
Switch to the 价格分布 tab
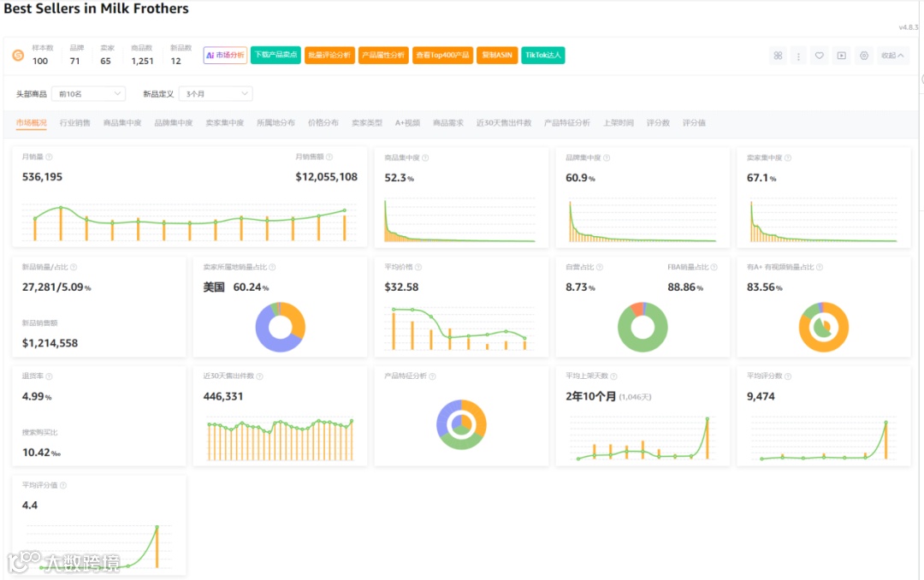click(x=323, y=122)
